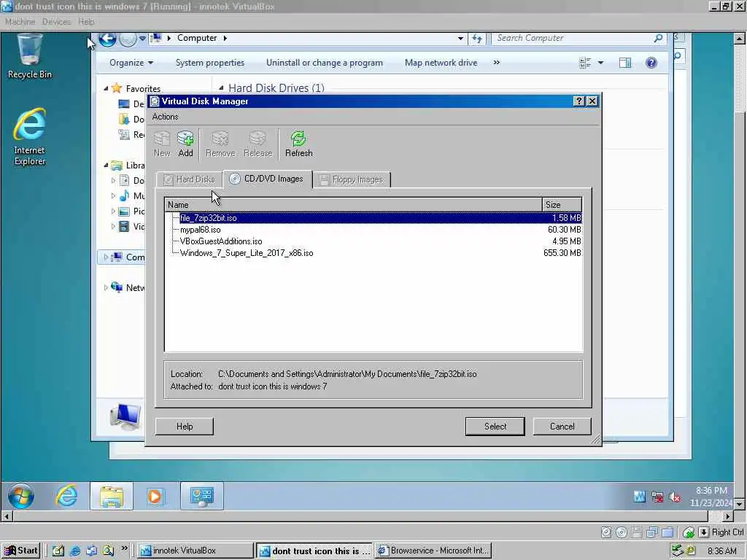Click the Explorer change view icon
Viewport: 747px width, 560px height.
(585, 63)
